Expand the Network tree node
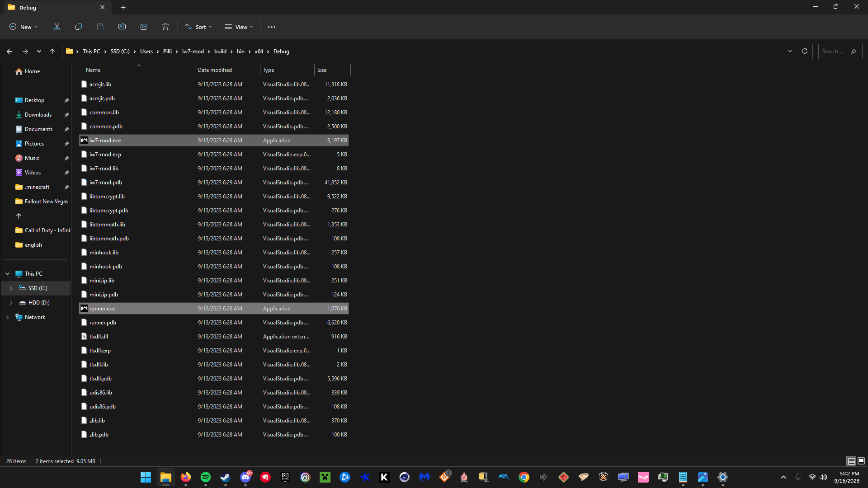 click(7, 317)
